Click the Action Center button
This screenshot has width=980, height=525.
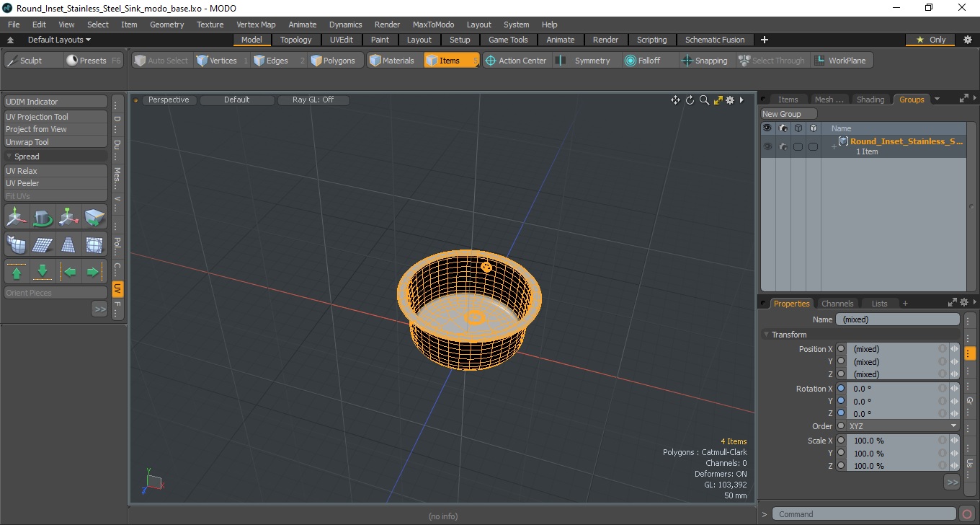click(516, 61)
